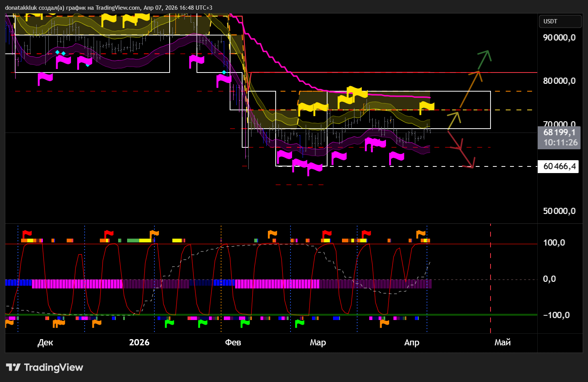Screen dimensions: 588x382
Task: Click the orange upward arrow reaching the red line
Action: (x=471, y=89)
